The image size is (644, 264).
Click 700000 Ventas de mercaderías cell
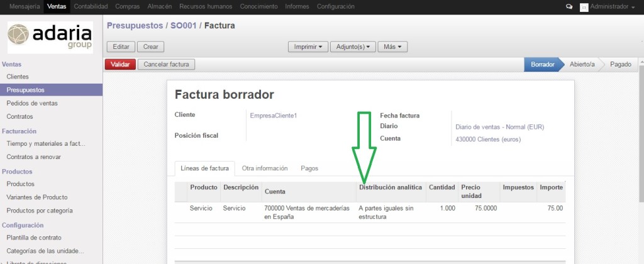(309, 212)
